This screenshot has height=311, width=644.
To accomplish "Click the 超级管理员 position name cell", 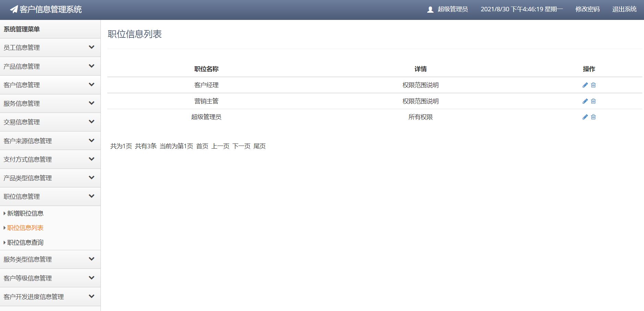I will [x=206, y=117].
